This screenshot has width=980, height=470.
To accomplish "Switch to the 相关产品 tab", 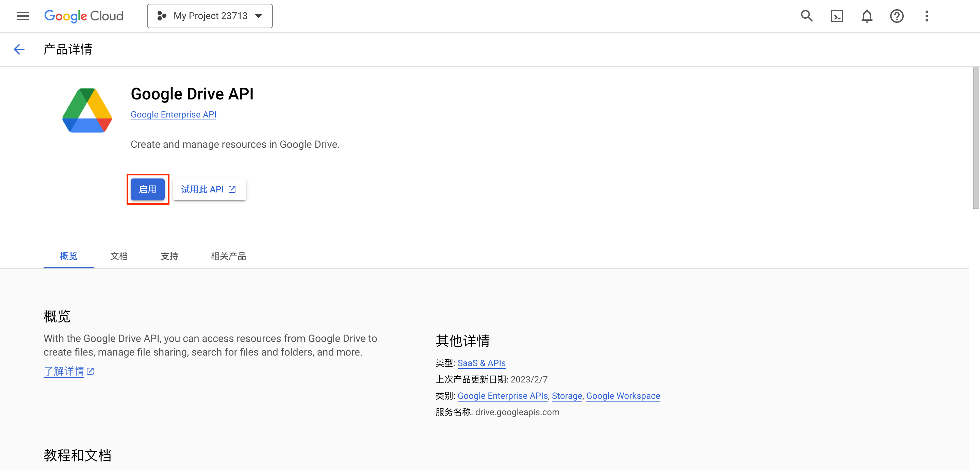I will click(228, 256).
